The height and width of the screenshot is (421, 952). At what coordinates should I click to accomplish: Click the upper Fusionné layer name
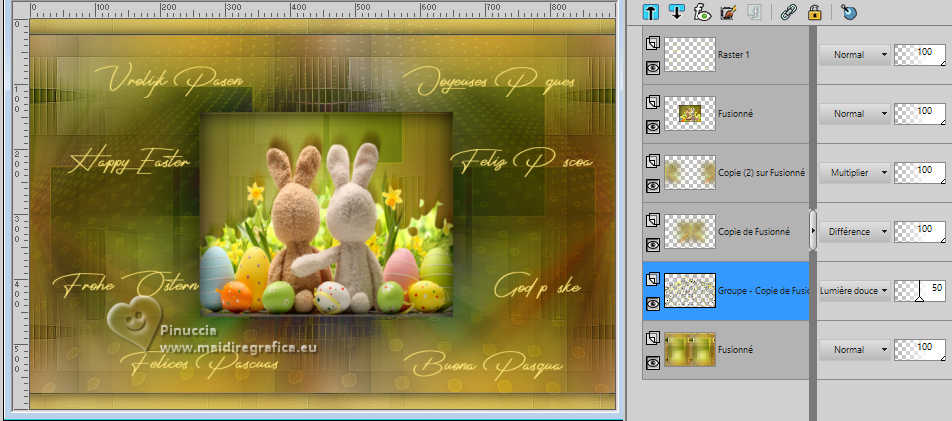[735, 114]
